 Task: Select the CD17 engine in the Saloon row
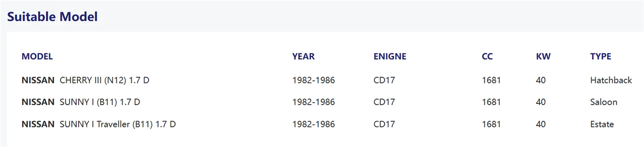click(x=384, y=102)
